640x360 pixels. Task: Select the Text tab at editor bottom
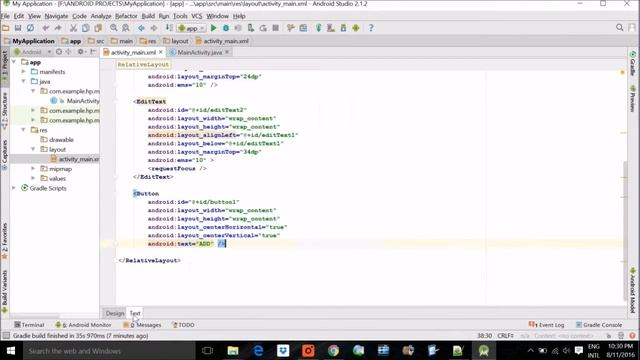(x=135, y=313)
